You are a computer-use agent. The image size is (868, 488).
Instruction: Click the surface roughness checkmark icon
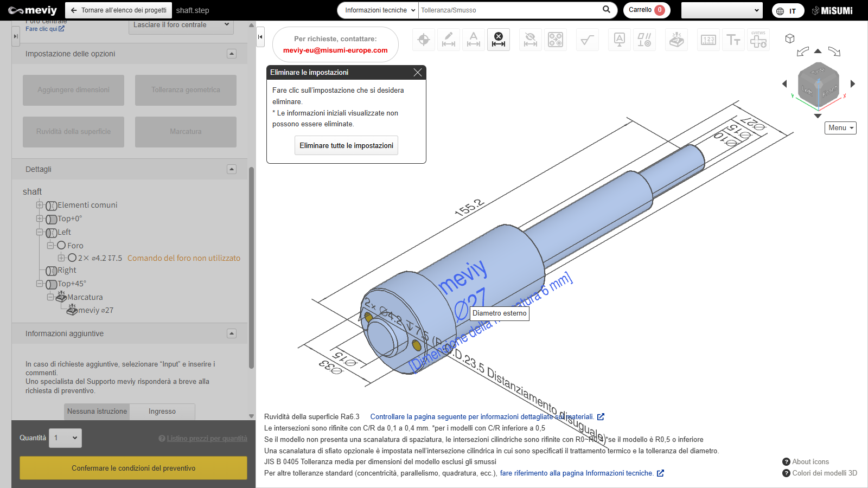pos(586,40)
